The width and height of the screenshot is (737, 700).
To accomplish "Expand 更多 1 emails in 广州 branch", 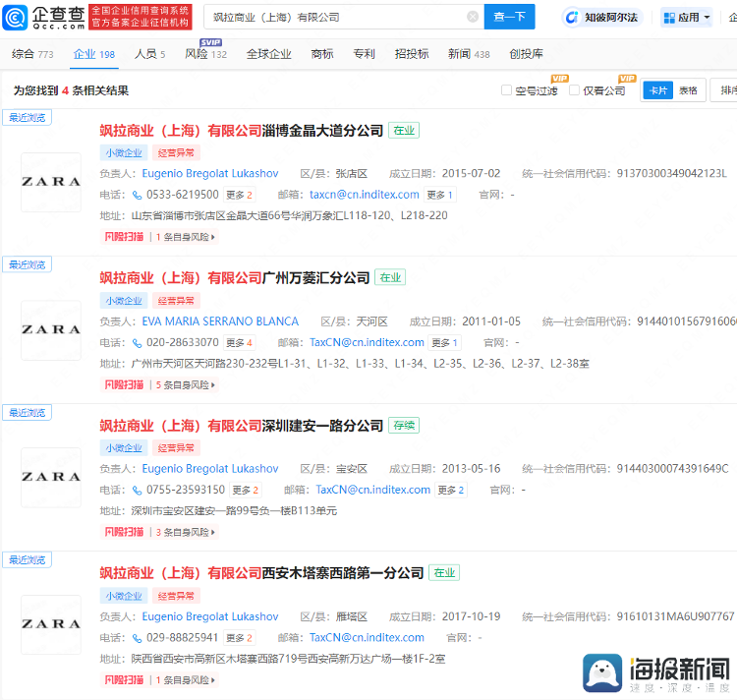I will (444, 343).
